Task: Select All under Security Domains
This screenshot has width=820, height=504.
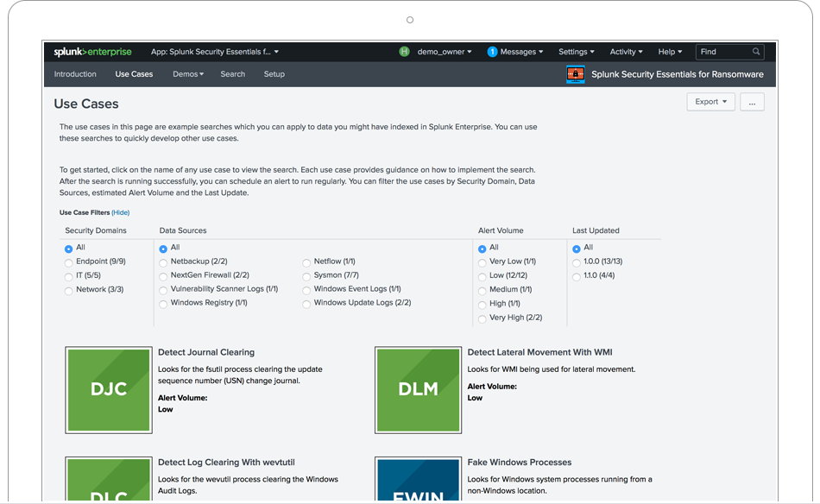Action: (68, 249)
